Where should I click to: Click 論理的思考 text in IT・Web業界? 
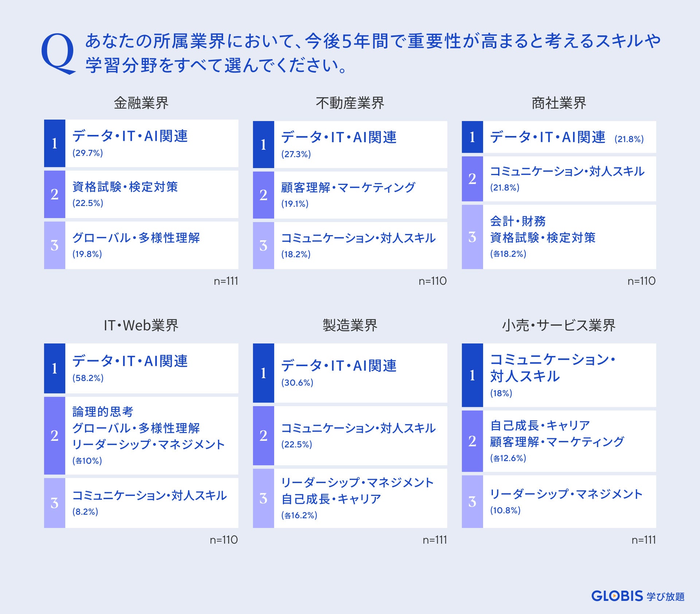pos(103,412)
